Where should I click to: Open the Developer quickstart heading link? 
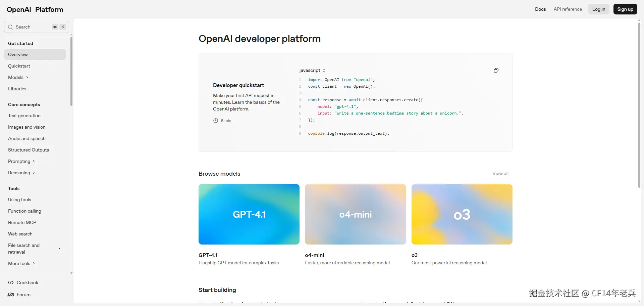[238, 85]
